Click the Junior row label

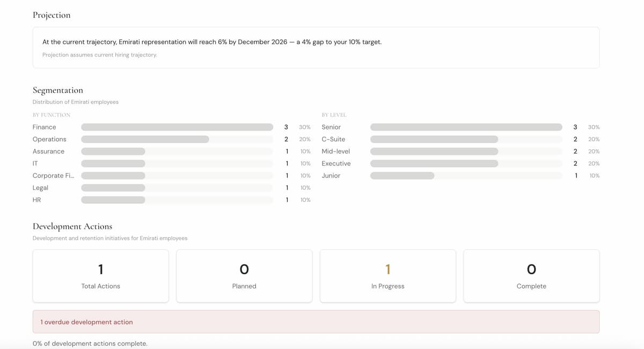(331, 176)
